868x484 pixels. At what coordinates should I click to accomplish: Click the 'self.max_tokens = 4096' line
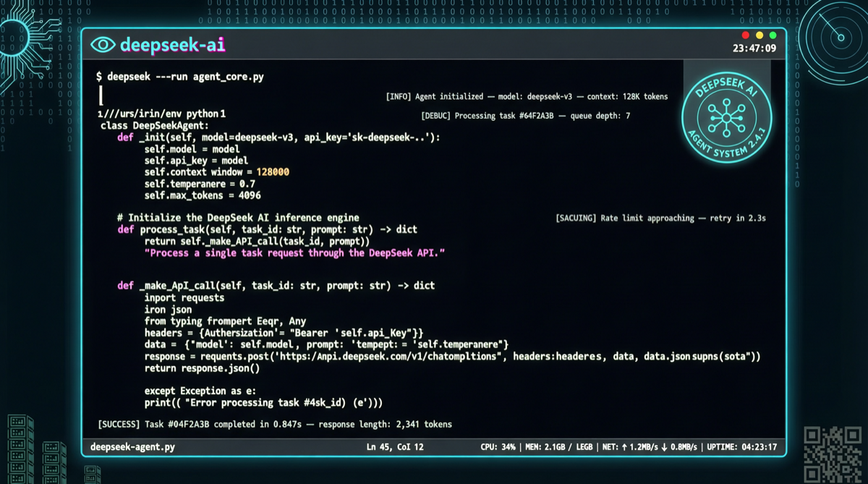point(203,195)
